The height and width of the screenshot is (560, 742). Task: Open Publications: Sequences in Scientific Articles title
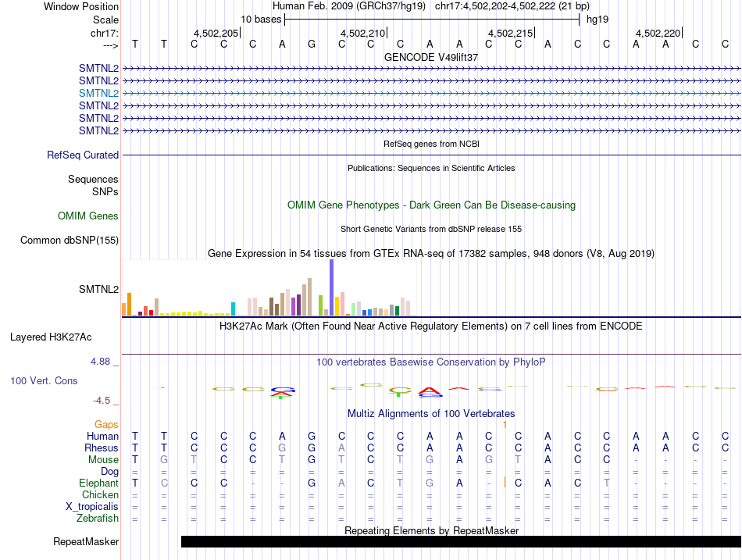tap(431, 168)
